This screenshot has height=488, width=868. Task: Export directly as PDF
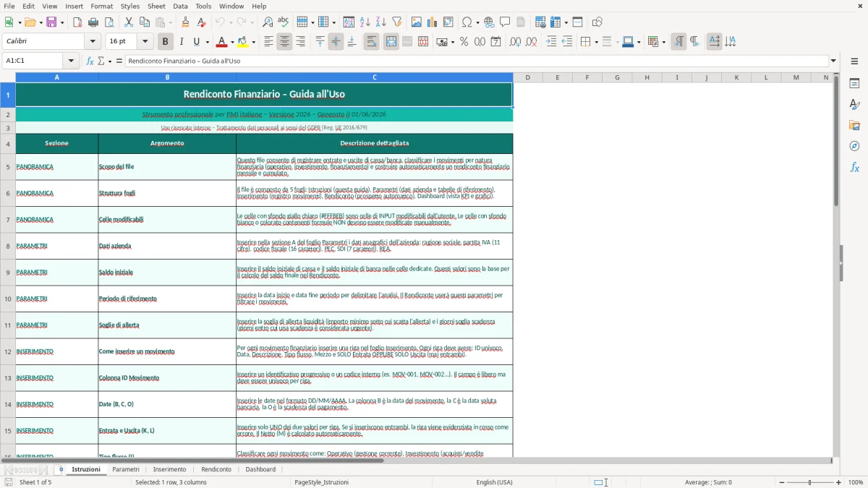click(x=77, y=22)
